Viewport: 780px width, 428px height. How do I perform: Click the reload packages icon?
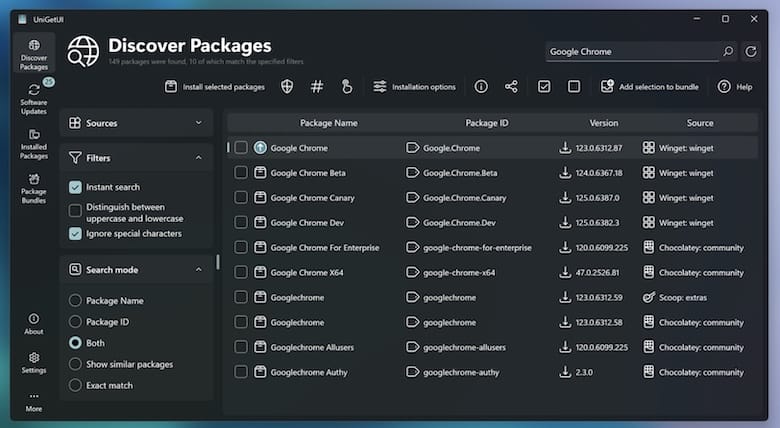(751, 51)
